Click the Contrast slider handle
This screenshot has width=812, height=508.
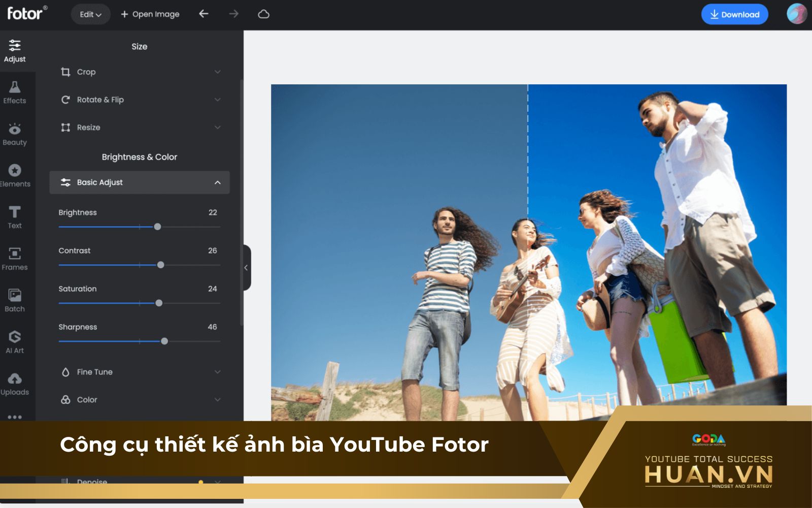(x=160, y=265)
